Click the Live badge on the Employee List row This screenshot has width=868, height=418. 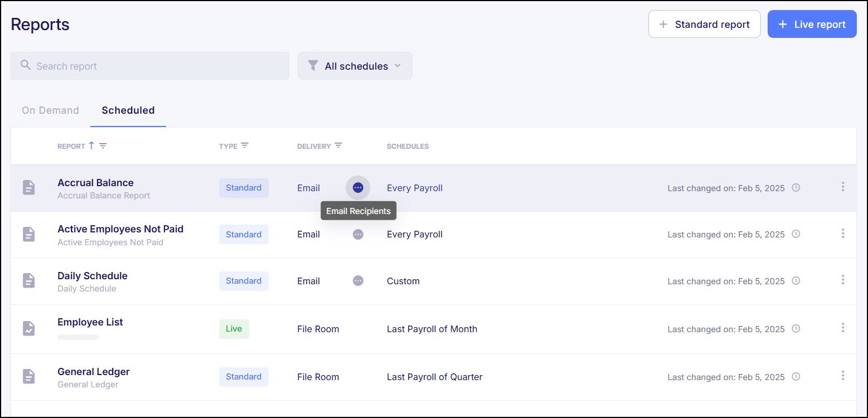point(234,329)
